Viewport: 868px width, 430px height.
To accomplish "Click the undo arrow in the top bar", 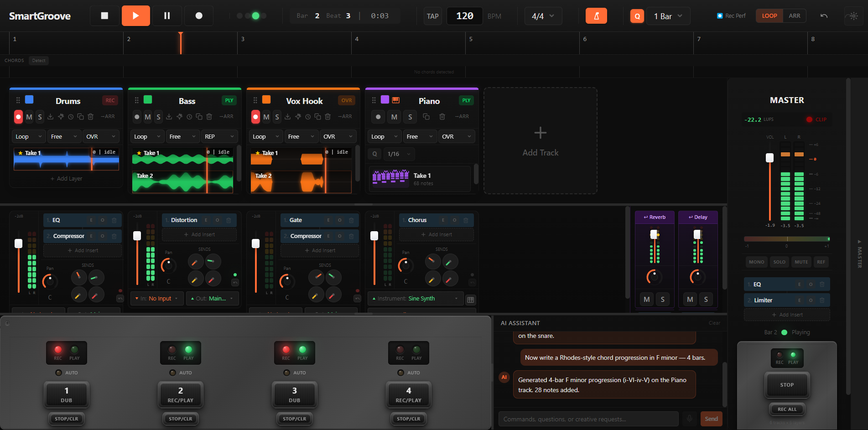I will [x=824, y=16].
